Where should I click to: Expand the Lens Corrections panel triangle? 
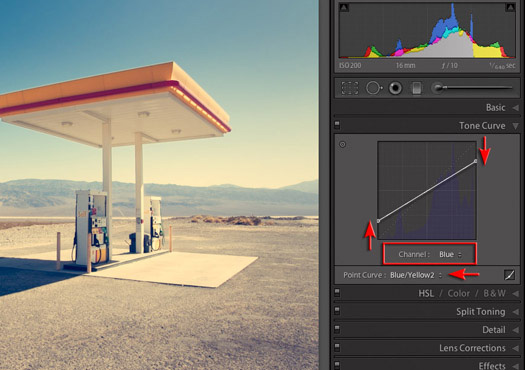(x=515, y=348)
